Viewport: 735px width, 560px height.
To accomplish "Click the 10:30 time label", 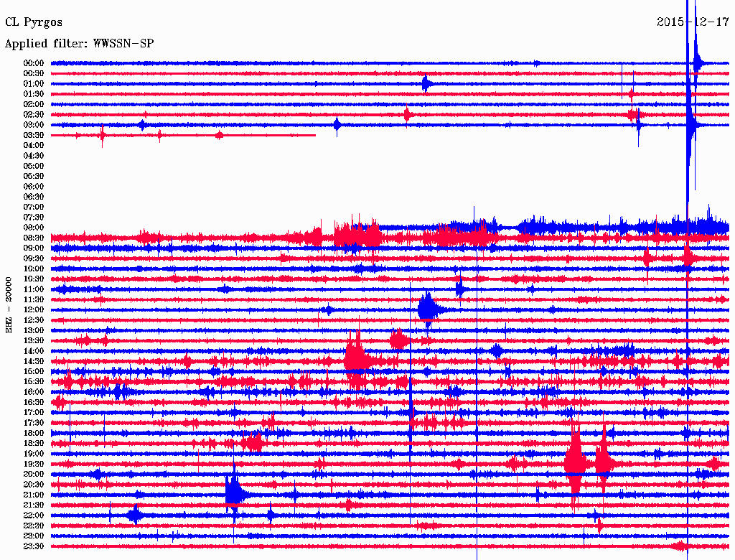I will [34, 279].
